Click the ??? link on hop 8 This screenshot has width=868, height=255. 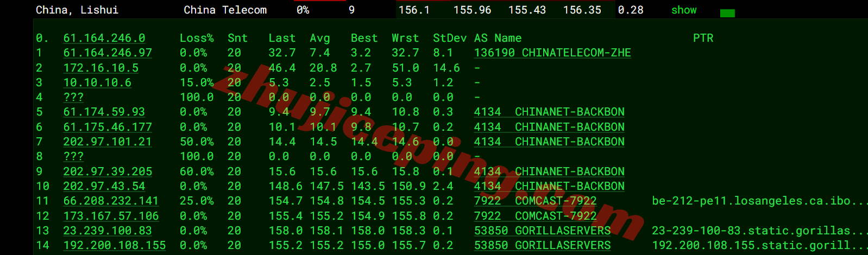[x=73, y=156]
